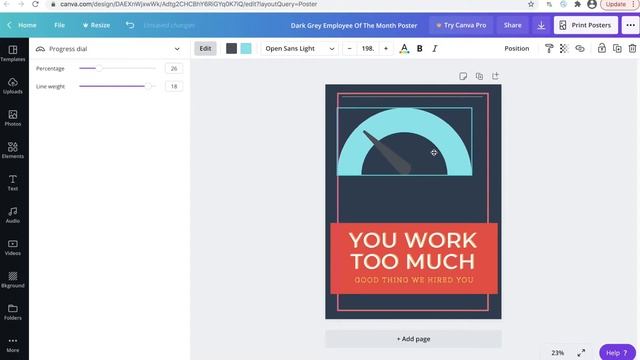This screenshot has width=640, height=360.
Task: Open the browser extensions puzzle icon
Action: click(x=577, y=4)
